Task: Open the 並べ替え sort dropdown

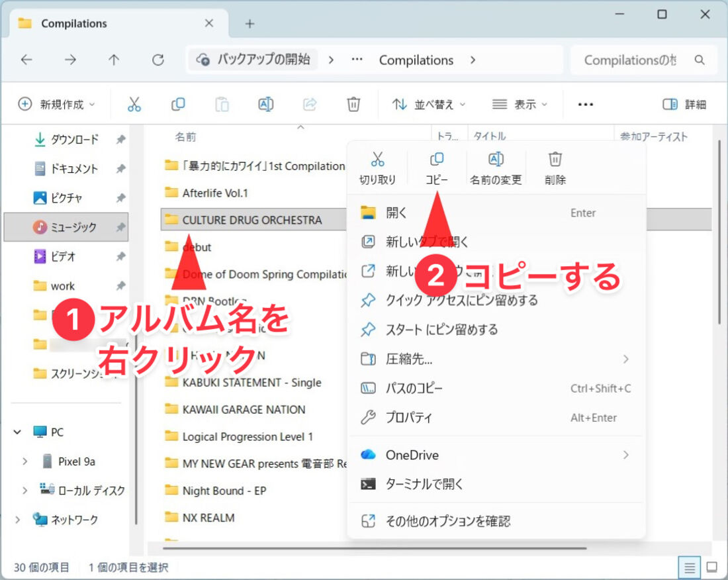Action: click(x=428, y=105)
